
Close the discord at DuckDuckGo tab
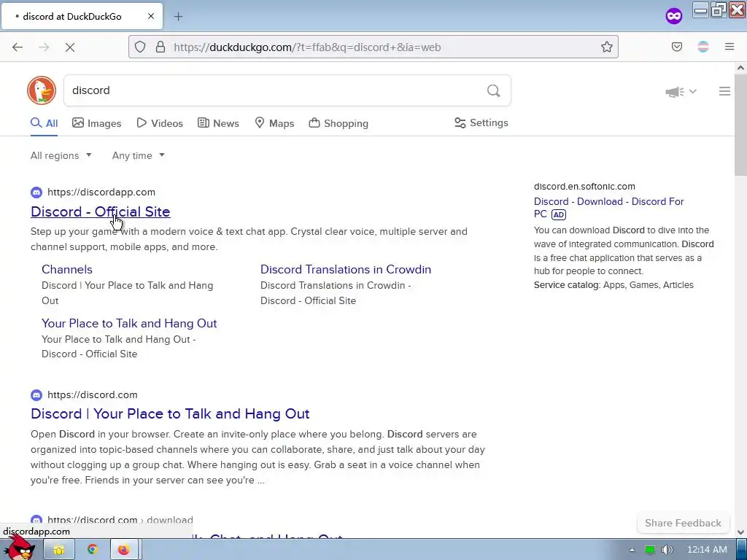[x=151, y=16]
